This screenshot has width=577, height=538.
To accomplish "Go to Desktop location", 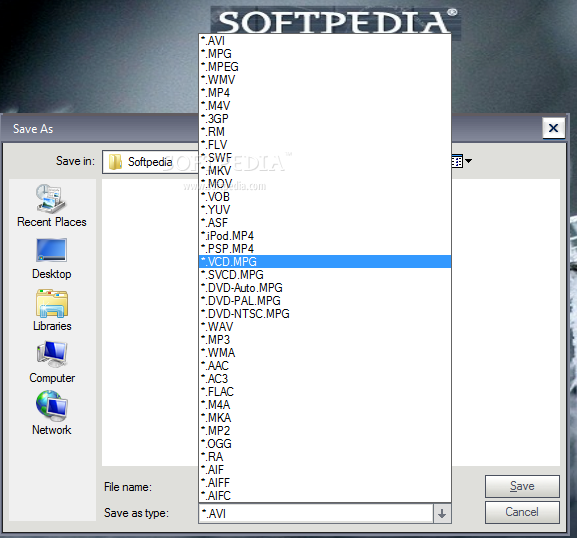I will tap(52, 259).
